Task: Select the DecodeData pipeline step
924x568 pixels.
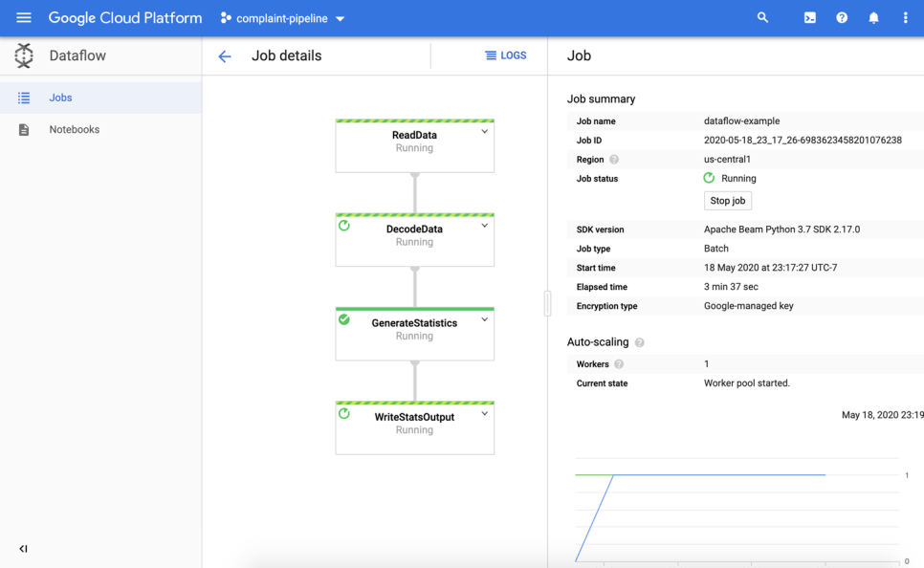Action: pos(415,240)
